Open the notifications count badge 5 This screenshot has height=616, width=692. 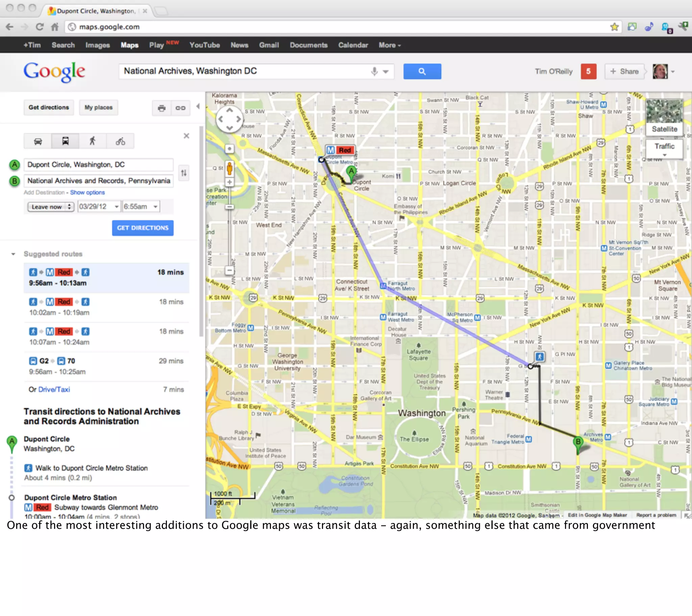(588, 71)
